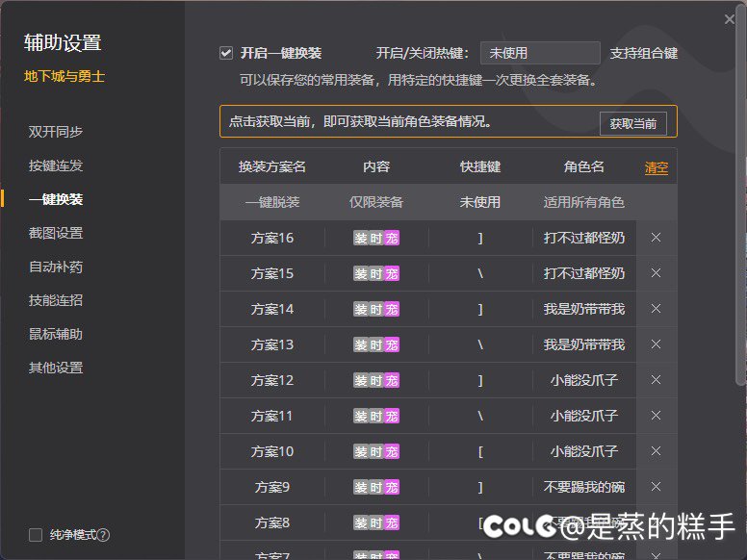The width and height of the screenshot is (747, 560).
Task: Delete 方案16 with its X icon
Action: pos(656,237)
